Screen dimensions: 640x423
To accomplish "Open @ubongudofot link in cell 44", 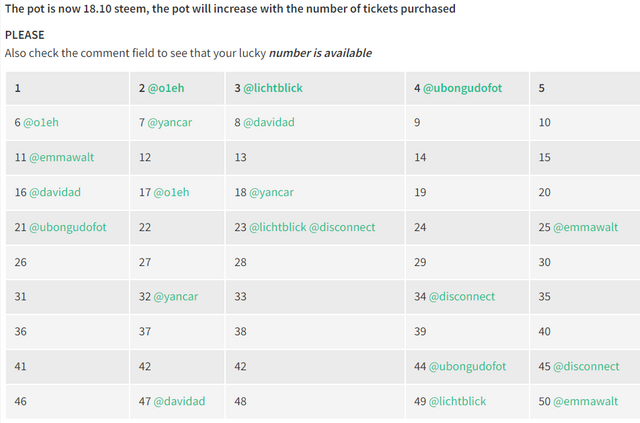I will click(468, 367).
